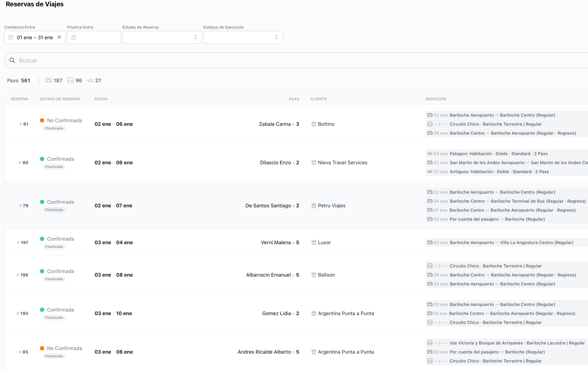The image size is (588, 370).
Task: Sort table by the FECHA column header
Action: pos(101,99)
